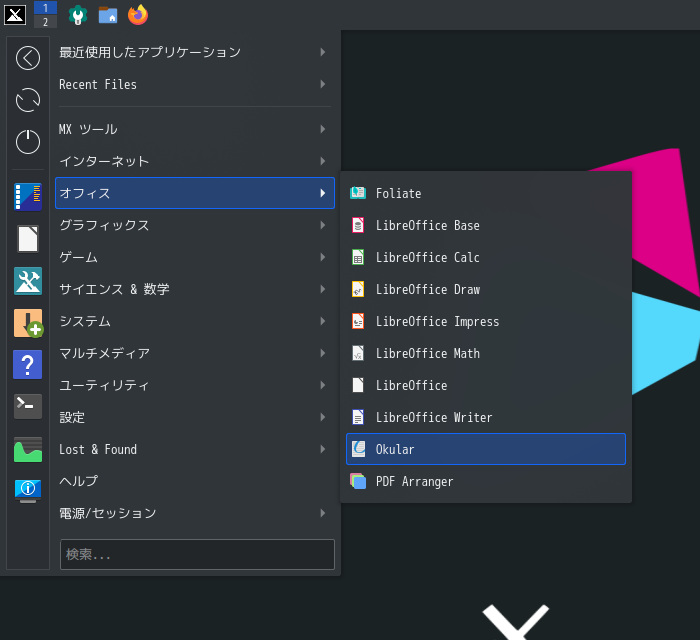Open the system info monitor icon
700x640 pixels.
pos(28,490)
